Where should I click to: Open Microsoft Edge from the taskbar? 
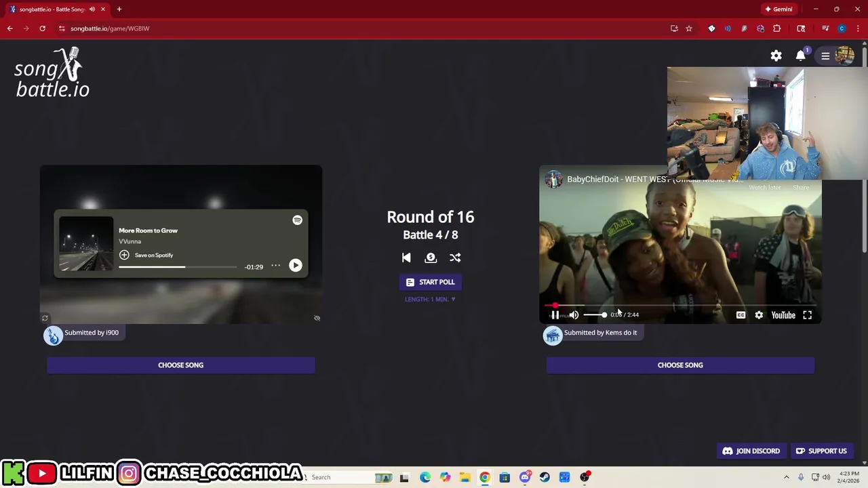click(425, 477)
